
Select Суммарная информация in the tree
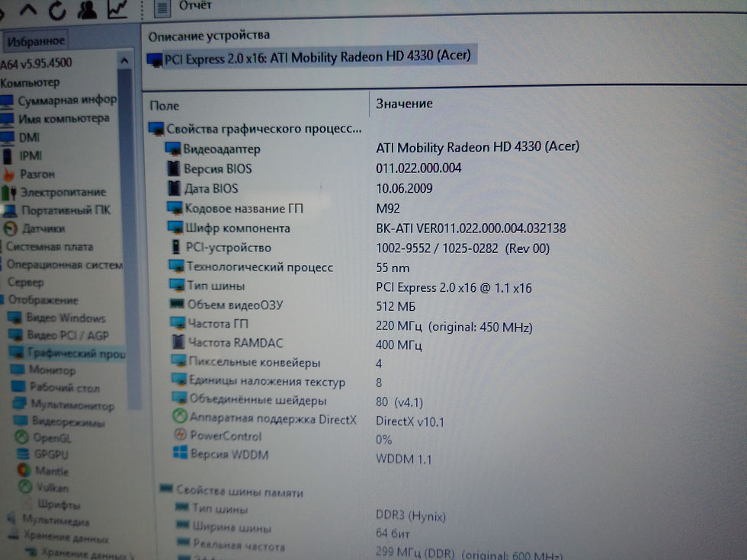[x=59, y=101]
